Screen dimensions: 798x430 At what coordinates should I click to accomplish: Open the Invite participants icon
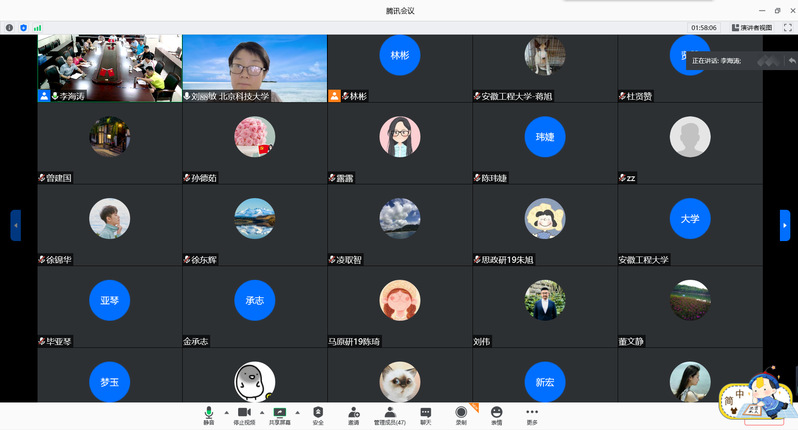(354, 413)
